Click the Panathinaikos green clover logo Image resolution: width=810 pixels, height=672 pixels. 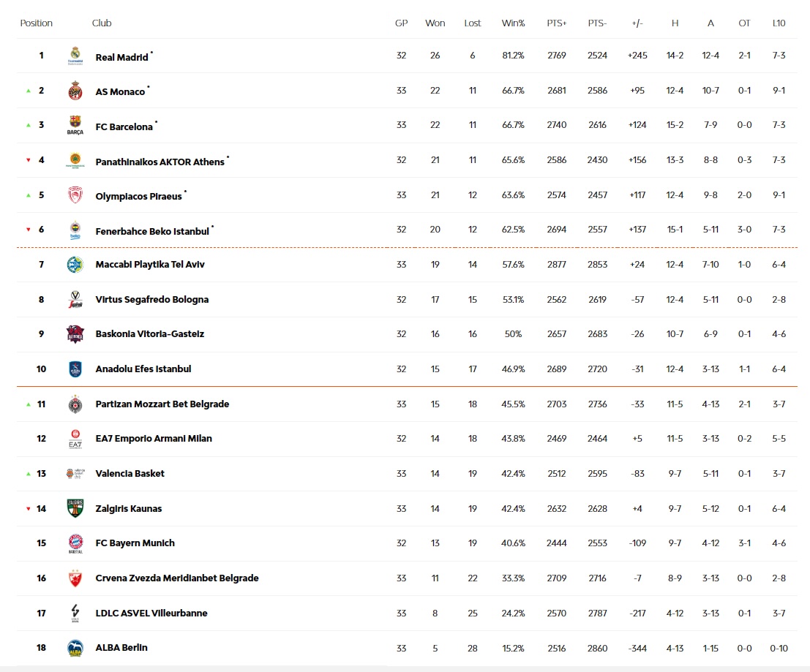(x=75, y=161)
